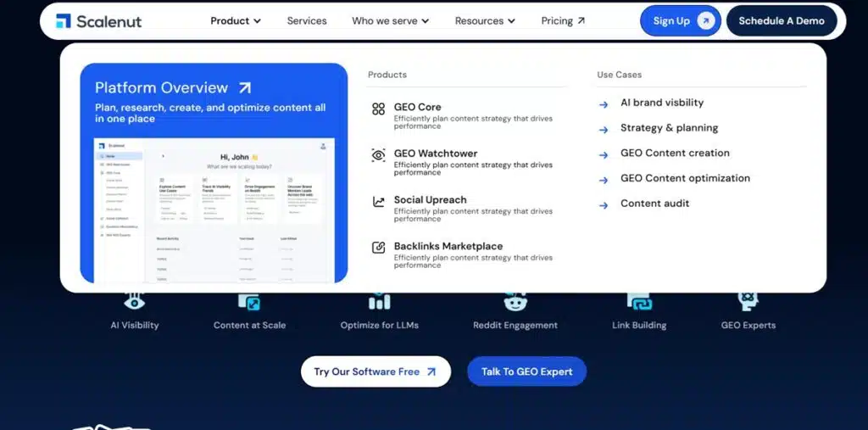Viewport: 868px width, 430px height.
Task: Open the GEO Core product link
Action: point(417,107)
